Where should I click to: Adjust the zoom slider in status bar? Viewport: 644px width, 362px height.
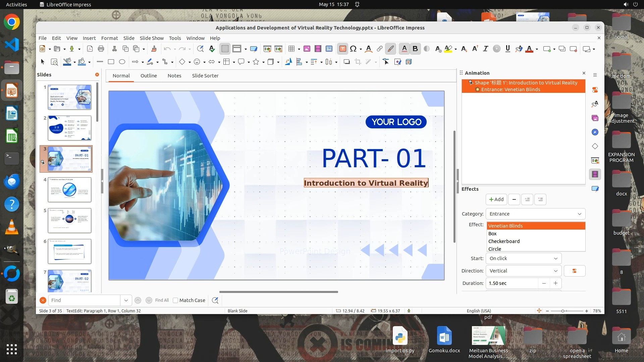point(563,311)
